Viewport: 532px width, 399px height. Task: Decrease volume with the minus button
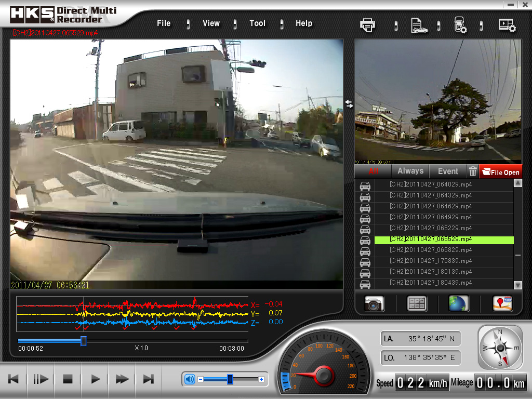(201, 379)
